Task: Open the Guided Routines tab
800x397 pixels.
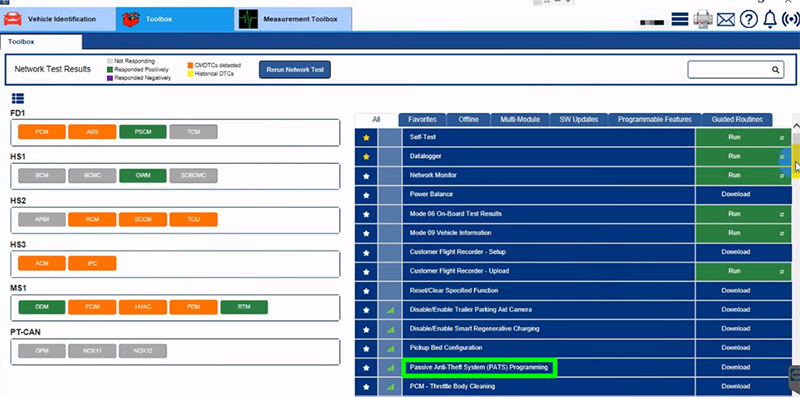Action: 737,119
